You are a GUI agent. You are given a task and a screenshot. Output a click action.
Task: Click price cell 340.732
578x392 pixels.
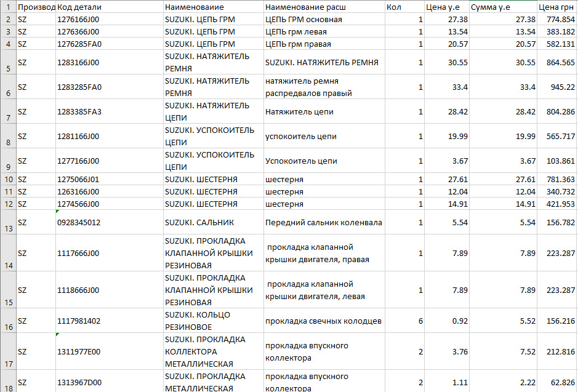click(557, 191)
